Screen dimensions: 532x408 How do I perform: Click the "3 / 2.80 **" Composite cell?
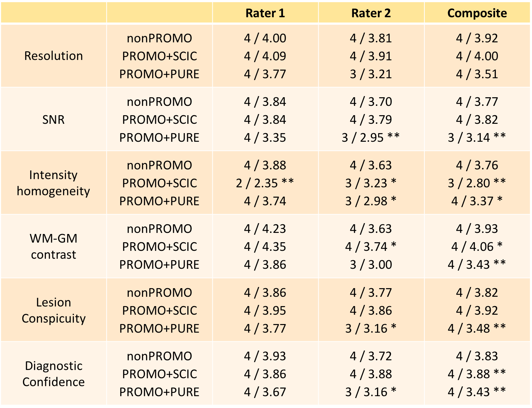pos(477,183)
